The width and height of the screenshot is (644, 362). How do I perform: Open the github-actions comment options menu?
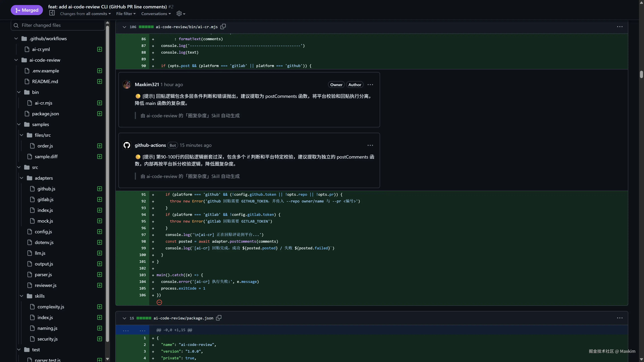tap(370, 145)
